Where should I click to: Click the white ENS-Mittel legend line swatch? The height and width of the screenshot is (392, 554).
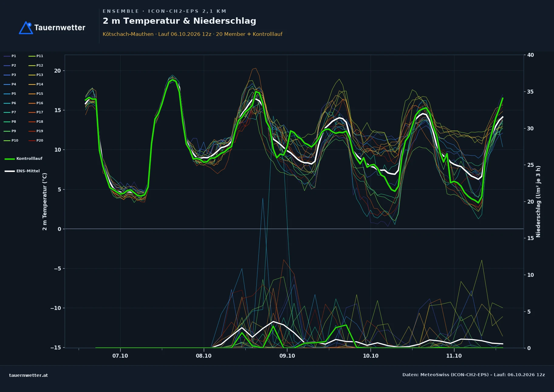click(9, 171)
